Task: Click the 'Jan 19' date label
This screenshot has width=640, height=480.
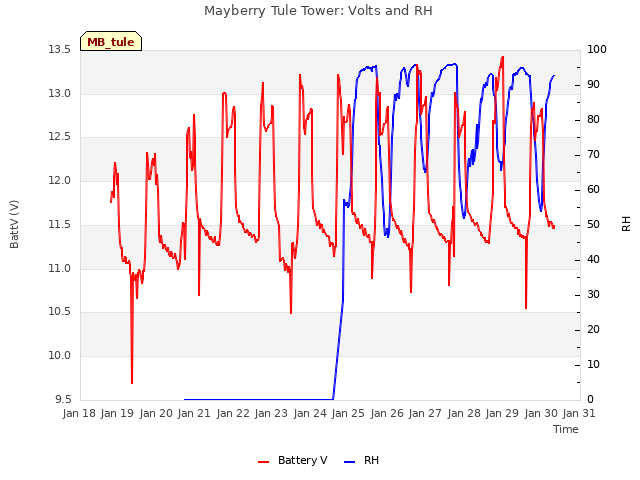Action: [118, 413]
